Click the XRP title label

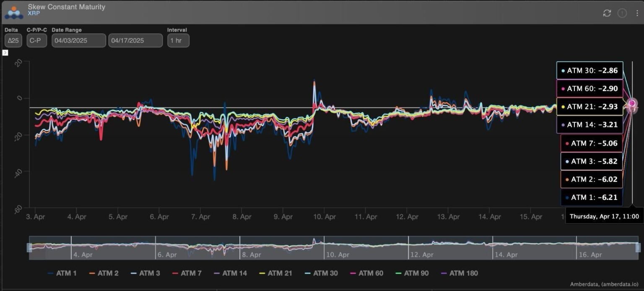pos(33,13)
